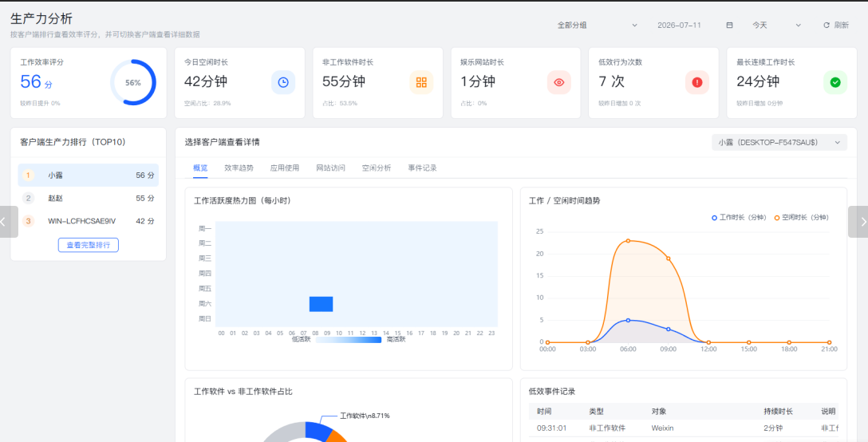Toggle the 工作时长 legend series
This screenshot has height=442, width=868.
click(x=739, y=218)
